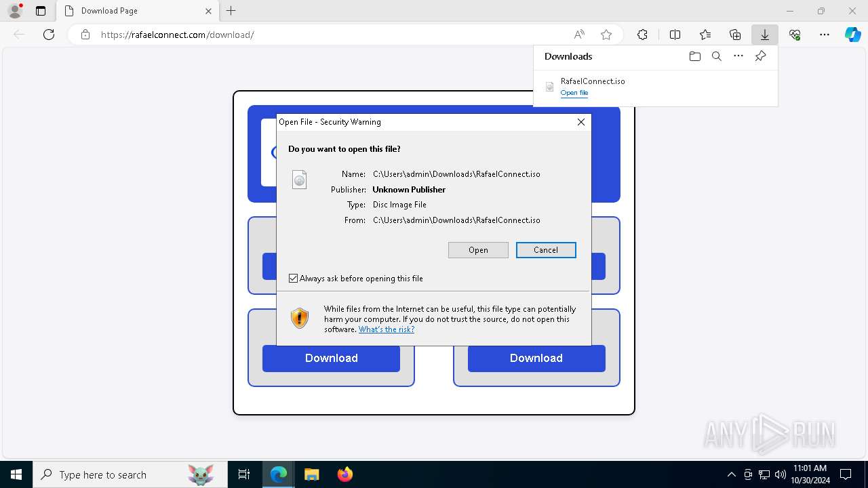The height and width of the screenshot is (488, 868).
Task: Click the Unknown Publisher text
Action: point(409,190)
